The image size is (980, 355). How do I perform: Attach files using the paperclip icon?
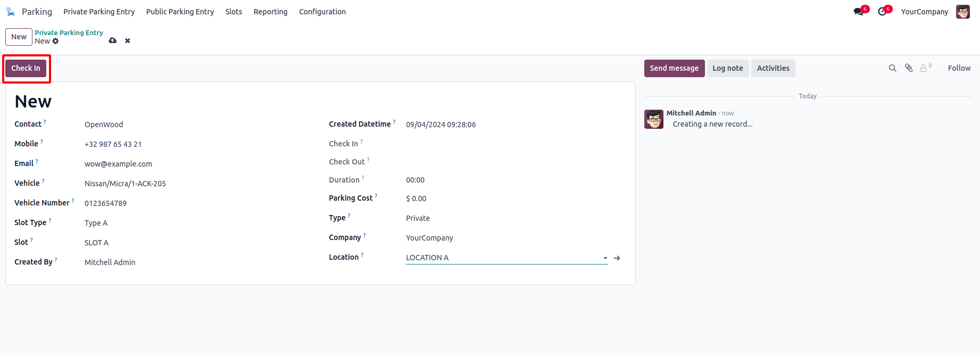click(x=909, y=68)
